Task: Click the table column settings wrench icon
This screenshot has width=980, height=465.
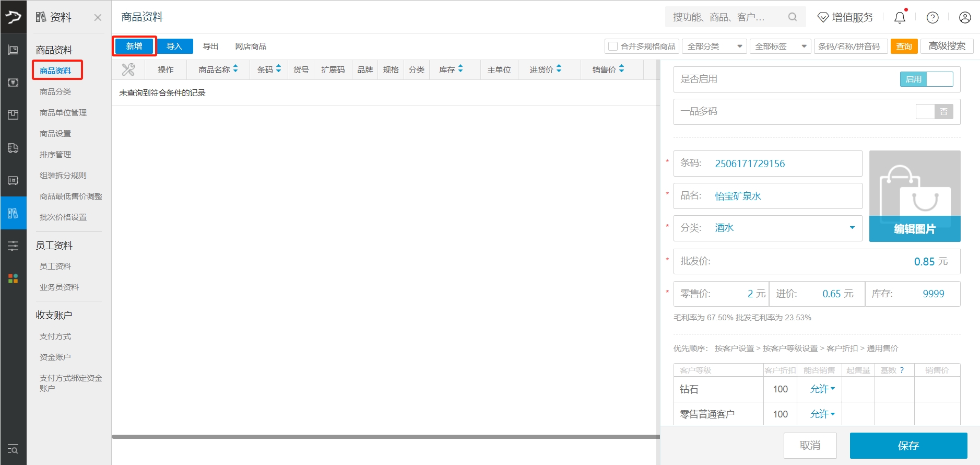Action: (x=128, y=69)
